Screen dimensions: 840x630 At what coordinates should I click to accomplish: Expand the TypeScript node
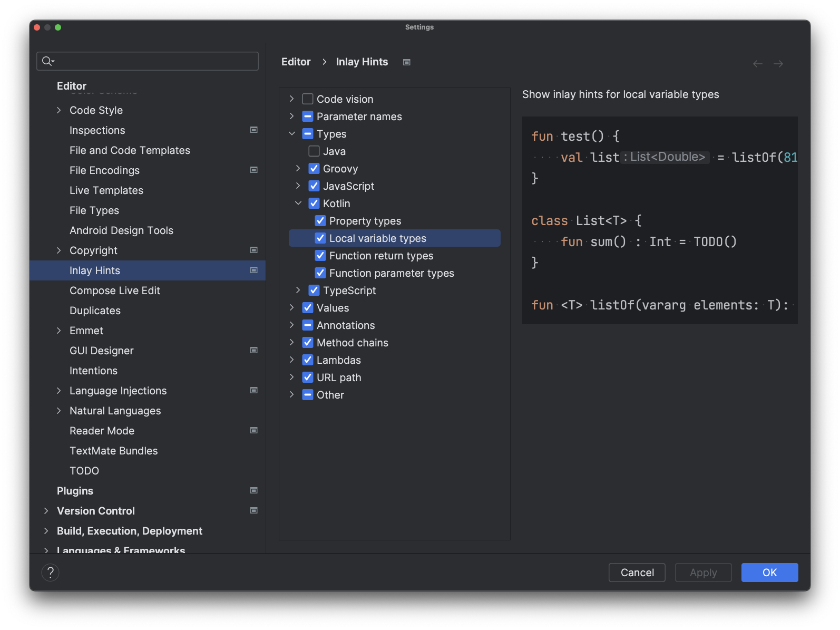click(298, 290)
